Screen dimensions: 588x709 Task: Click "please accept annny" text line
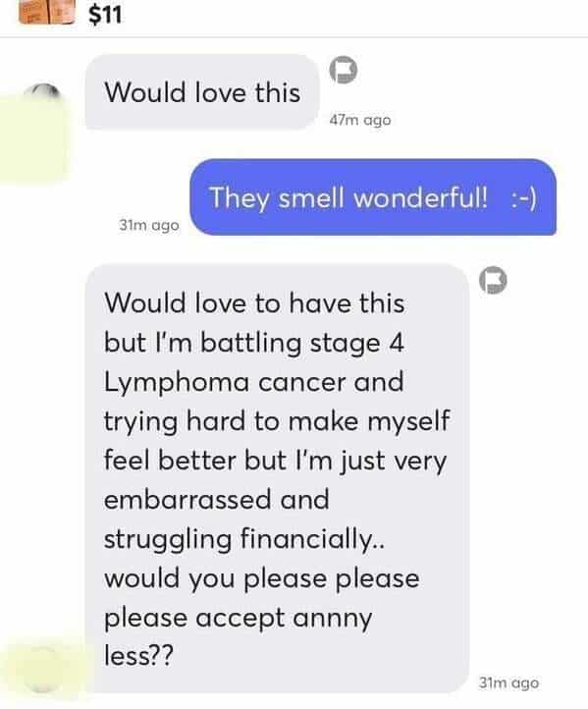tap(239, 619)
